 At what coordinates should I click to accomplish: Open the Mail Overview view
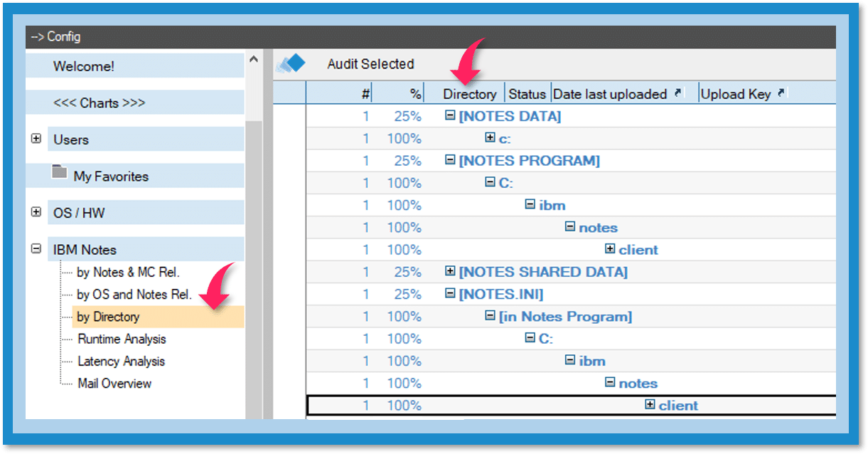click(x=114, y=383)
